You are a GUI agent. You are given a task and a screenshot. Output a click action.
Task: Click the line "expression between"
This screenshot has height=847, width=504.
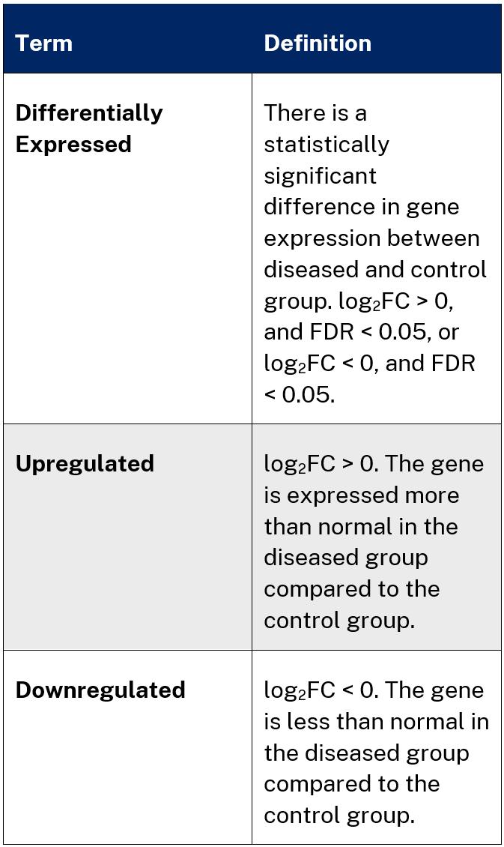click(371, 238)
